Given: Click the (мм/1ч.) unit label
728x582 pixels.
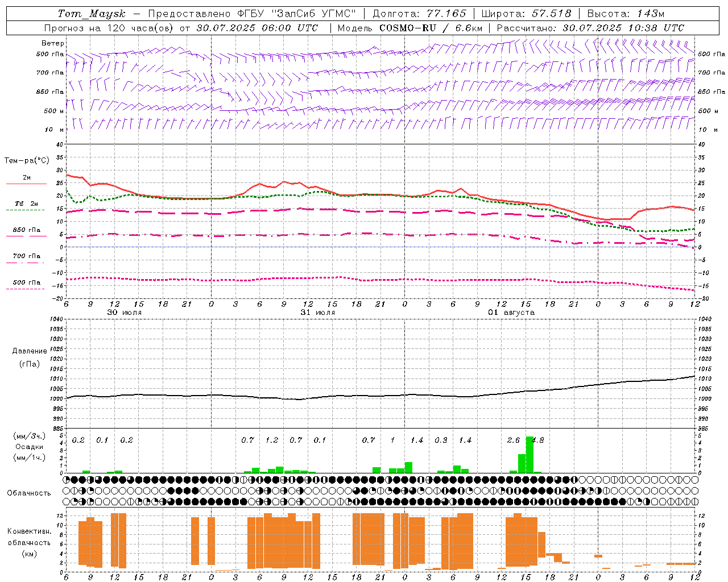Looking at the screenshot, I should click(30, 458).
